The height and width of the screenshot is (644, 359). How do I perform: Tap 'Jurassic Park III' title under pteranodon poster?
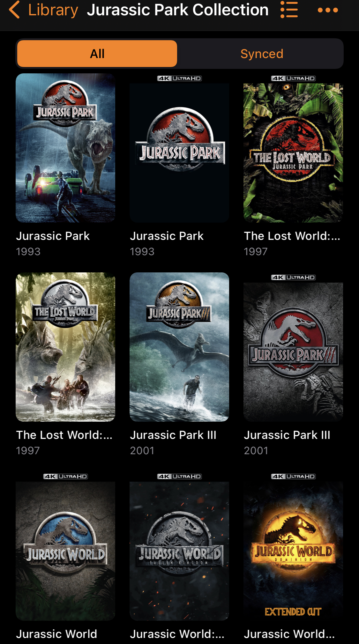pyautogui.click(x=173, y=435)
